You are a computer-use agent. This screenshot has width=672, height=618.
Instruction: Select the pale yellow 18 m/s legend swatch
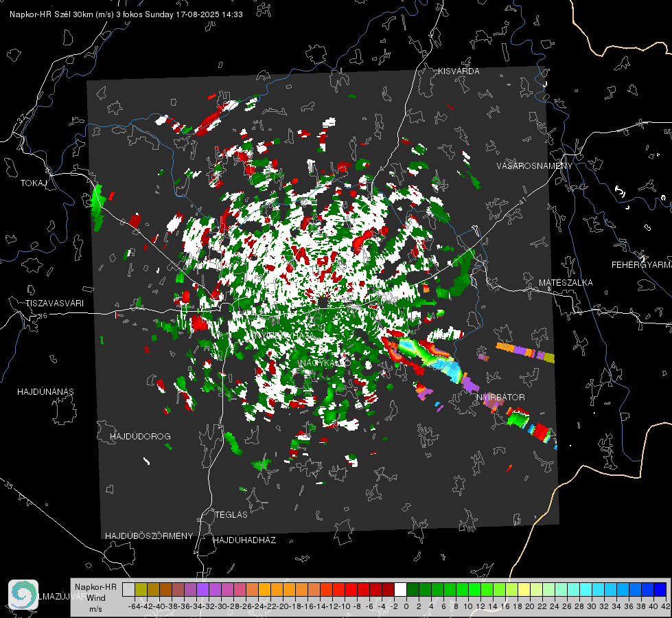pyautogui.click(x=524, y=589)
